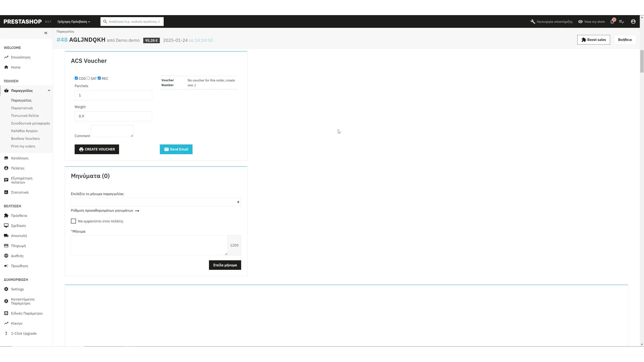Open the user profile avatar icon
Screen dimensions: 644x362
633,22
